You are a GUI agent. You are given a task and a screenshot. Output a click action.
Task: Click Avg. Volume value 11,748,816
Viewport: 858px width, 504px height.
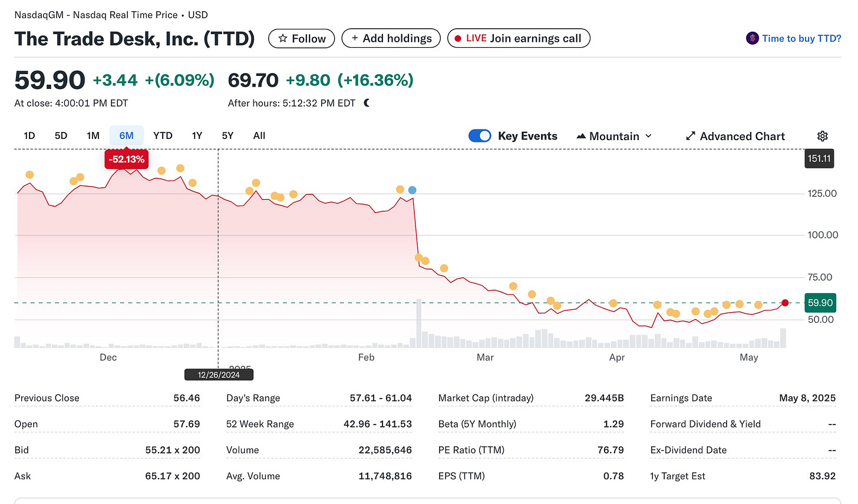pos(385,476)
